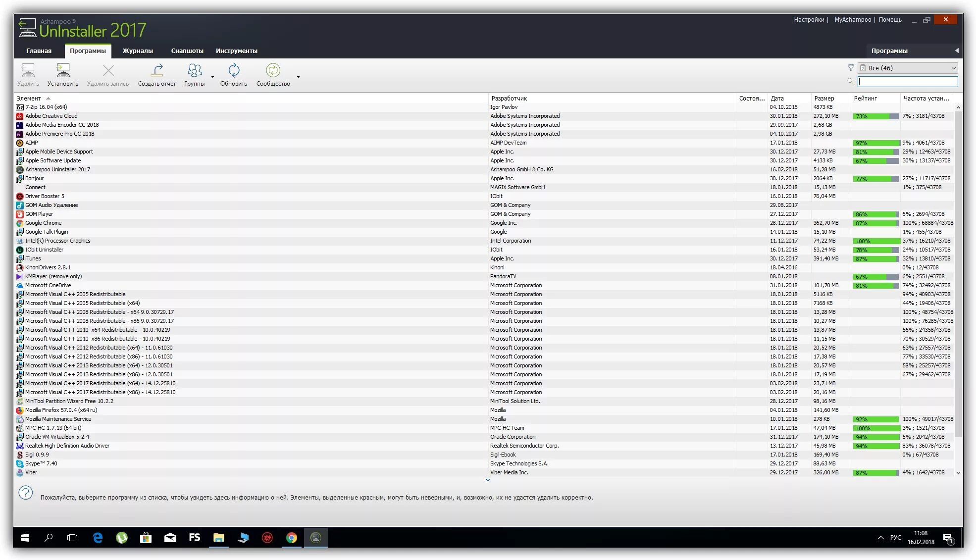The image size is (976, 560).
Task: Click the program search input field
Action: click(908, 81)
